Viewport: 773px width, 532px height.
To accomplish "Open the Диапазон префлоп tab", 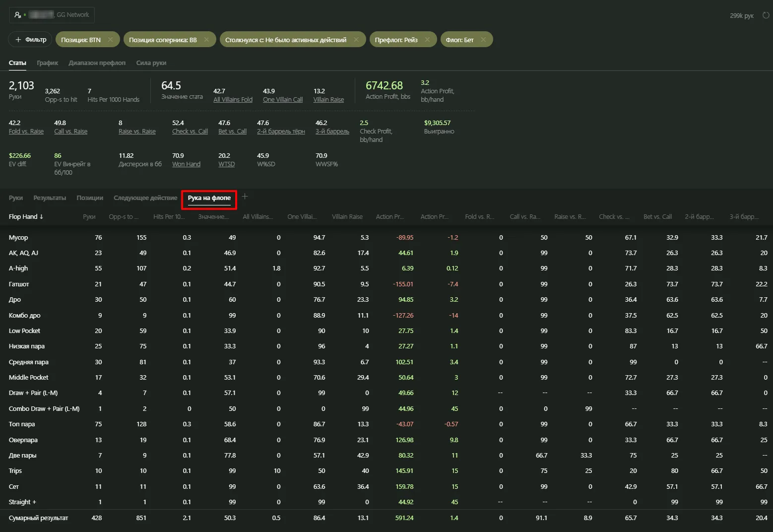I will (97, 63).
